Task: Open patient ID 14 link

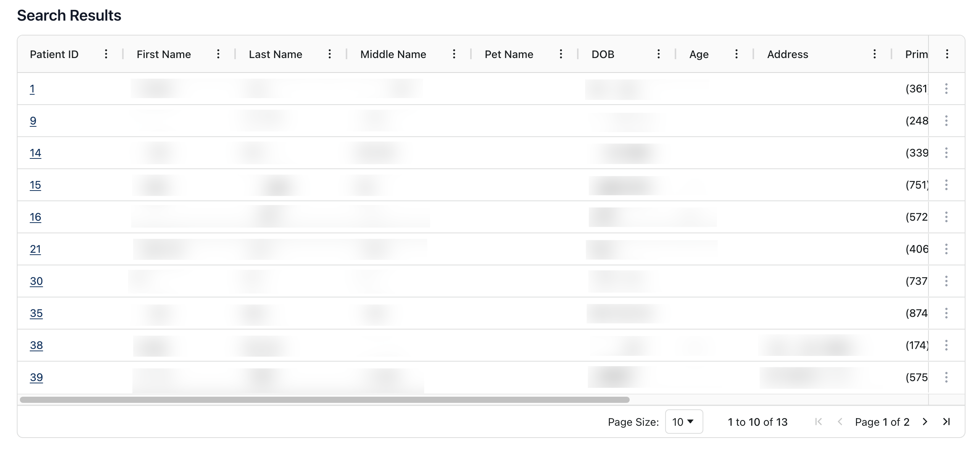Action: pos(35,153)
